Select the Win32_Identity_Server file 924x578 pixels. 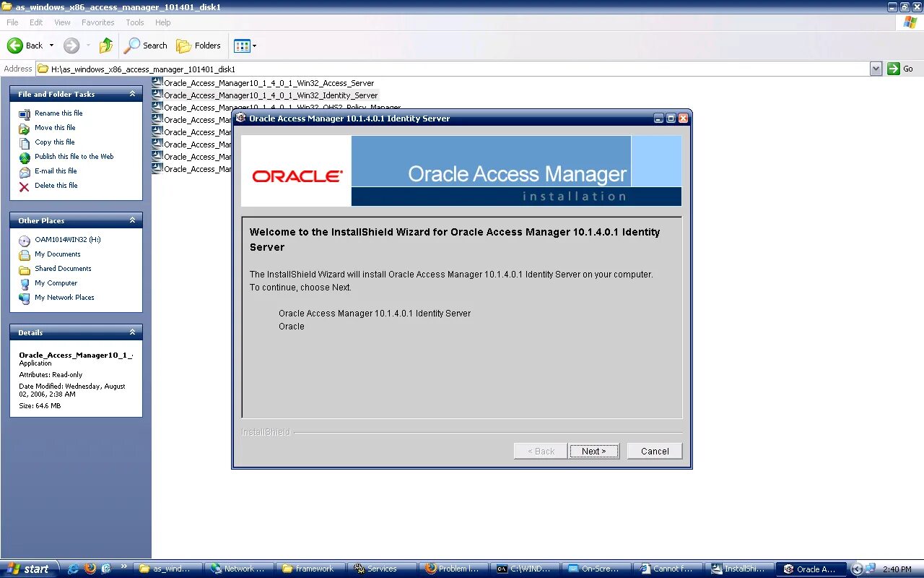(x=271, y=95)
